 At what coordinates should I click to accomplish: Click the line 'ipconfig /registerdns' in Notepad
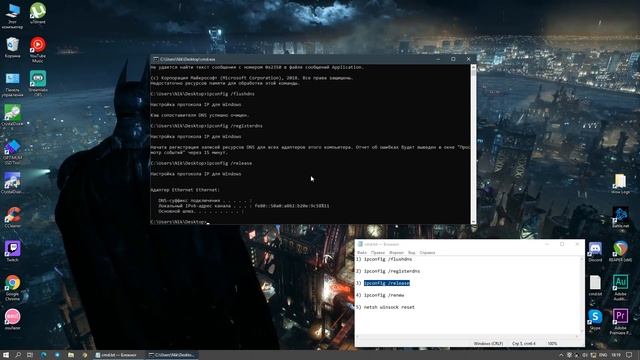click(x=391, y=271)
